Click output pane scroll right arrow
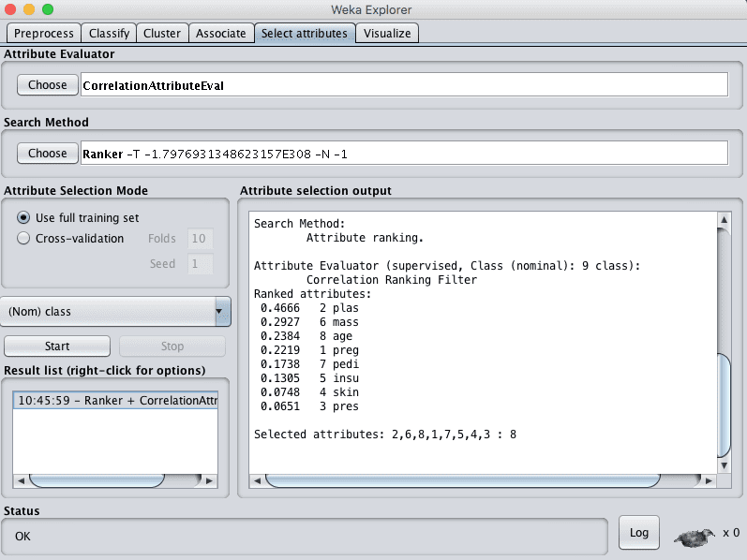 point(709,481)
